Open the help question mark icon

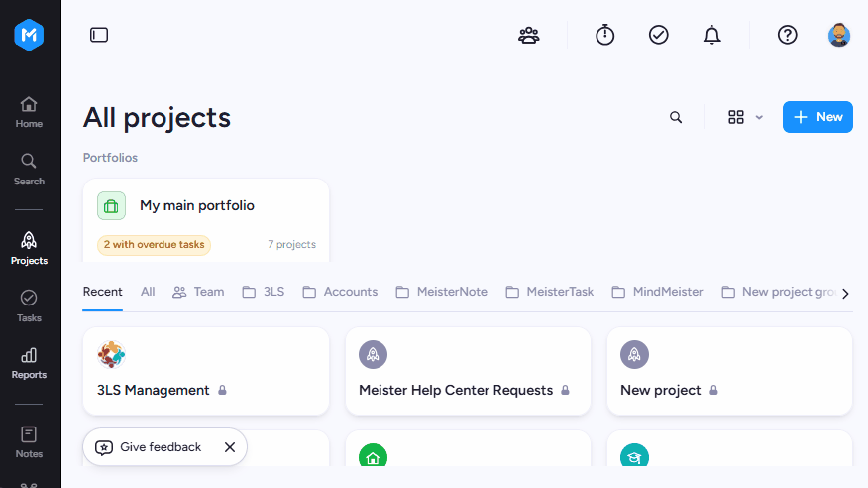click(x=787, y=35)
